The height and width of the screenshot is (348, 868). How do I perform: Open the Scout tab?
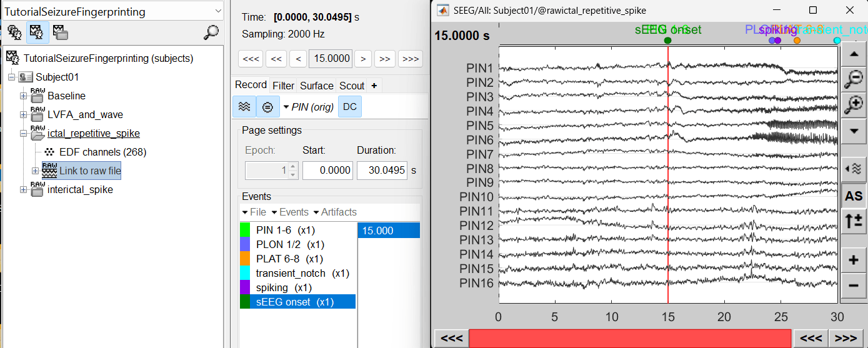[352, 86]
